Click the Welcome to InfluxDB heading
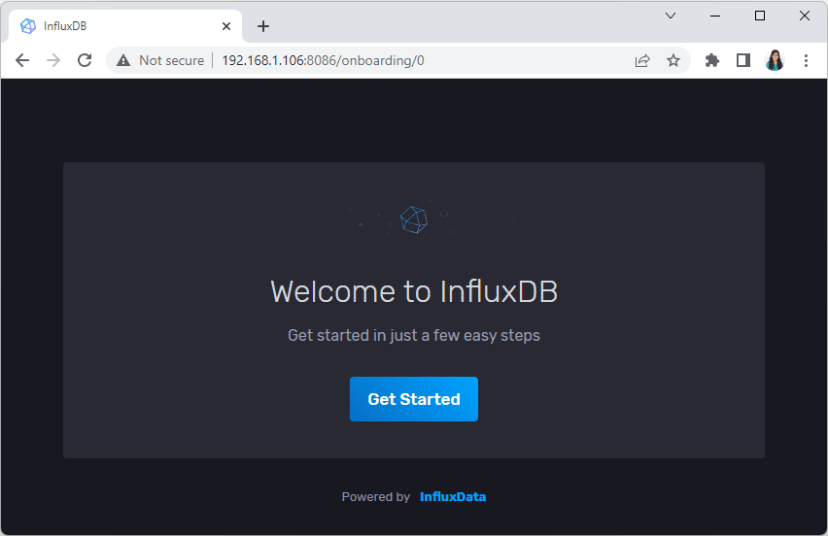Viewport: 828px width, 536px height. click(413, 291)
